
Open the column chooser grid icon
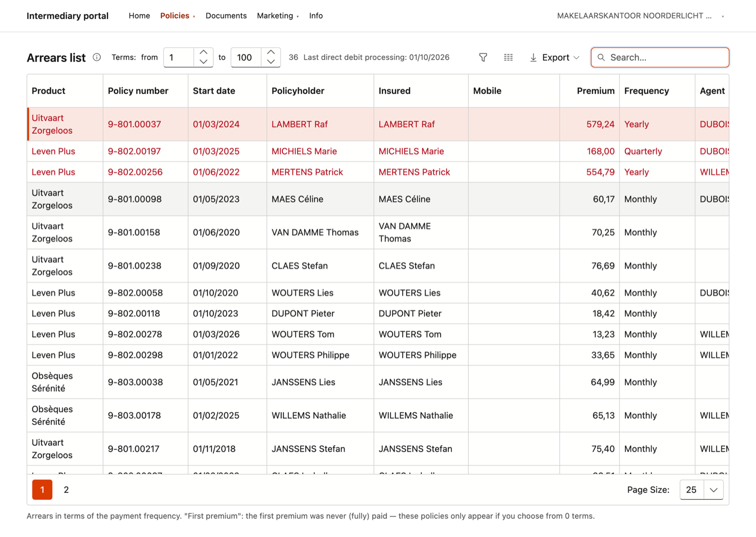(x=508, y=57)
